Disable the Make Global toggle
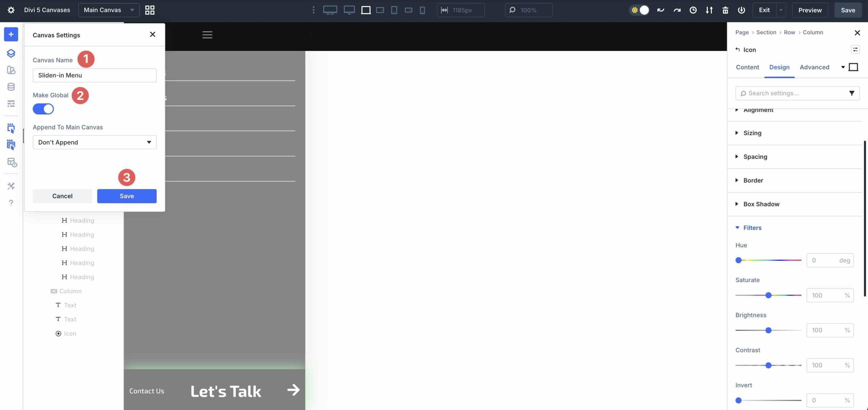Image resolution: width=868 pixels, height=410 pixels. click(43, 109)
